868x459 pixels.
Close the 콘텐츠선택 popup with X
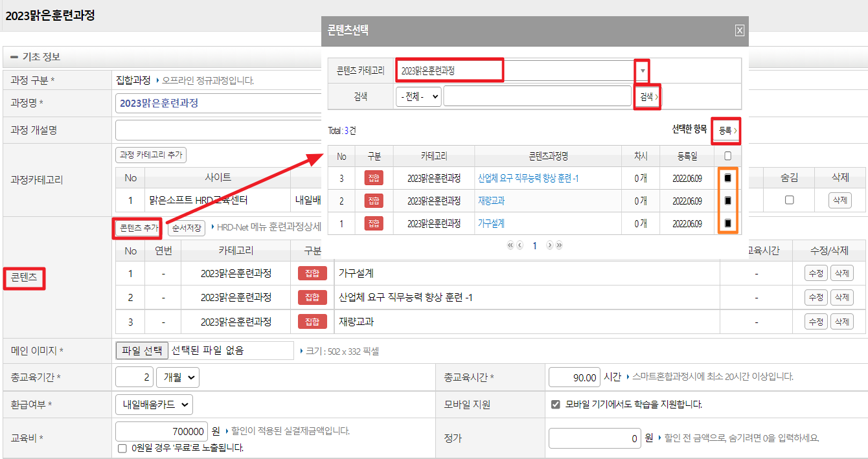[740, 30]
